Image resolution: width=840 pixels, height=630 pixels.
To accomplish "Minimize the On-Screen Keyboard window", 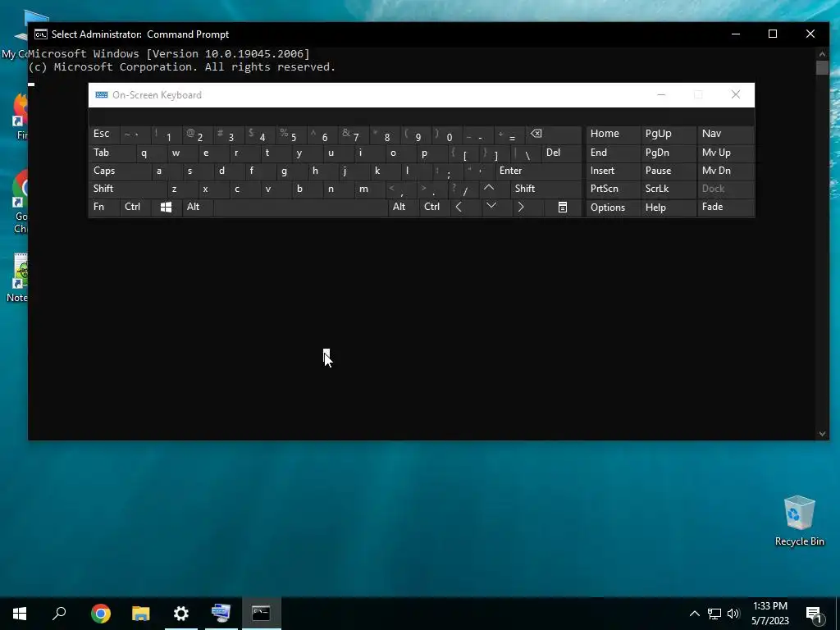I will pos(662,95).
